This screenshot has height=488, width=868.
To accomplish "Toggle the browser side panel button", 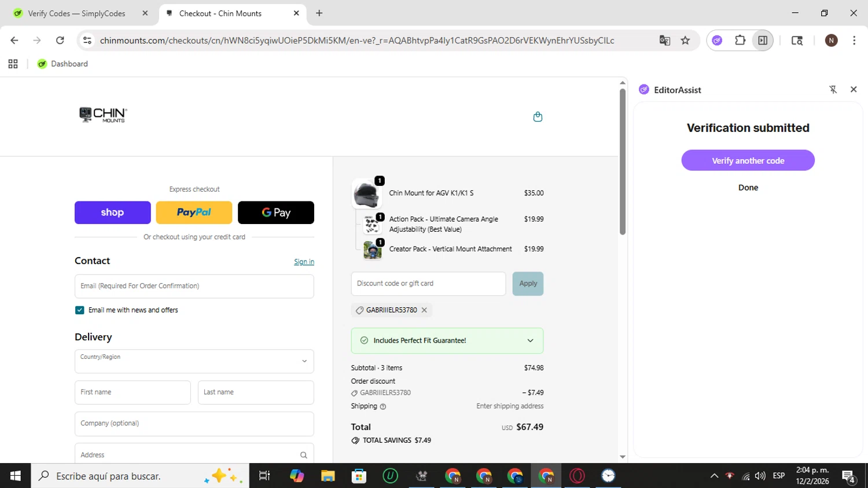I will (x=763, y=41).
